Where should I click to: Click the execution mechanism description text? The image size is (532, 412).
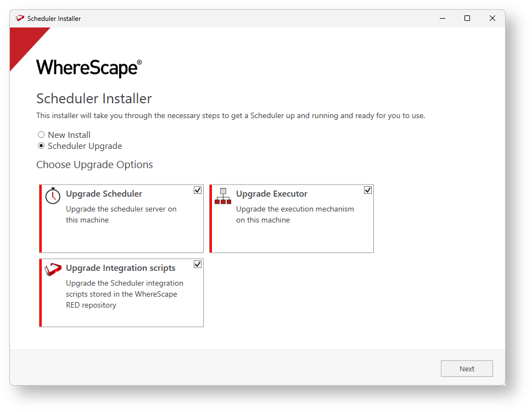pyautogui.click(x=295, y=214)
